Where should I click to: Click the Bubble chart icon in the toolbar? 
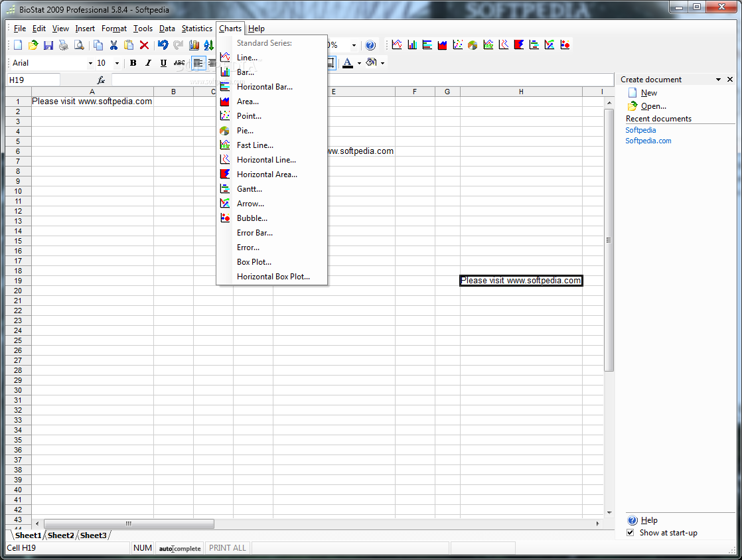[565, 44]
